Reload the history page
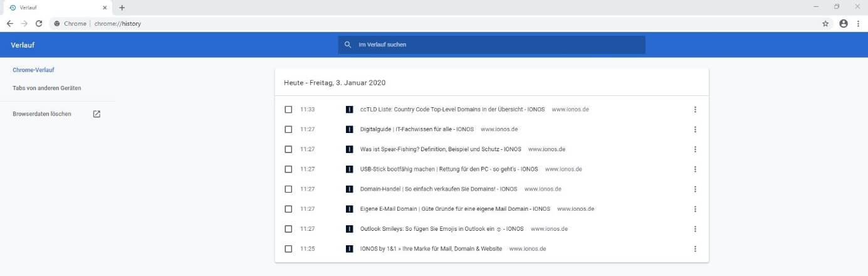868x276 pixels. (39, 23)
